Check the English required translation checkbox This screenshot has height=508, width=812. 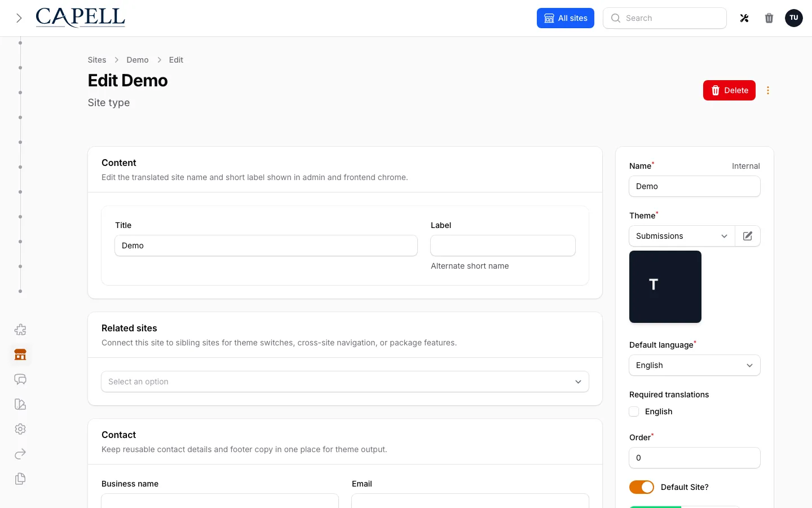pos(634,411)
